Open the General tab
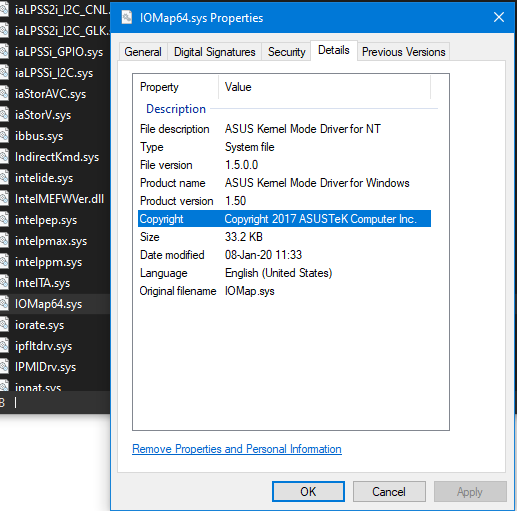This screenshot has height=511, width=517. tap(143, 52)
